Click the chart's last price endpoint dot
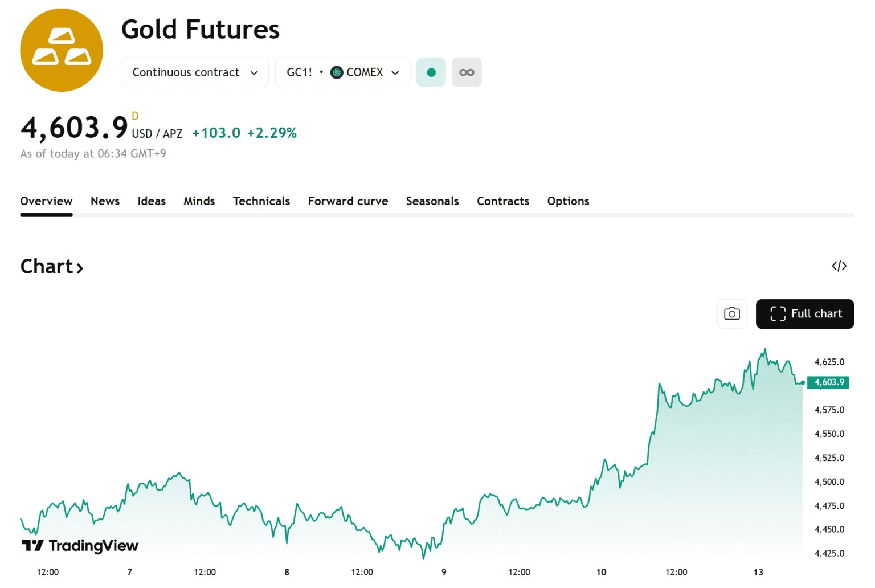This screenshot has height=588, width=875. tap(803, 383)
